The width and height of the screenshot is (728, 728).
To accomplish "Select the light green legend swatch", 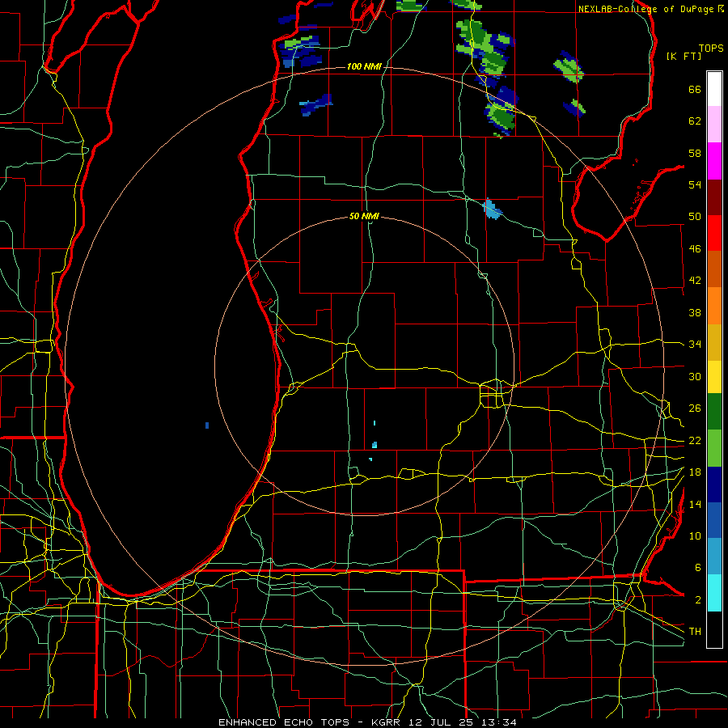I will pyautogui.click(x=714, y=448).
